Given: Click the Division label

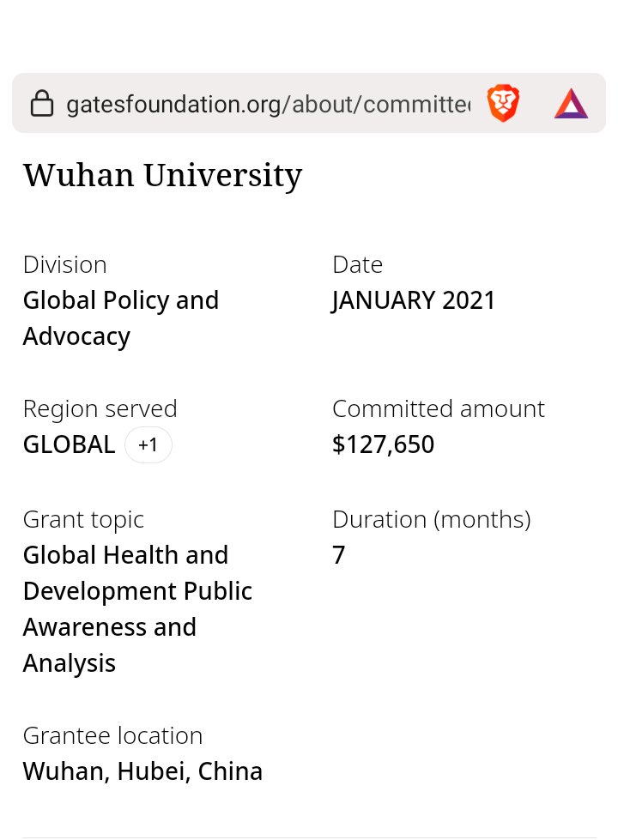Looking at the screenshot, I should coord(64,264).
